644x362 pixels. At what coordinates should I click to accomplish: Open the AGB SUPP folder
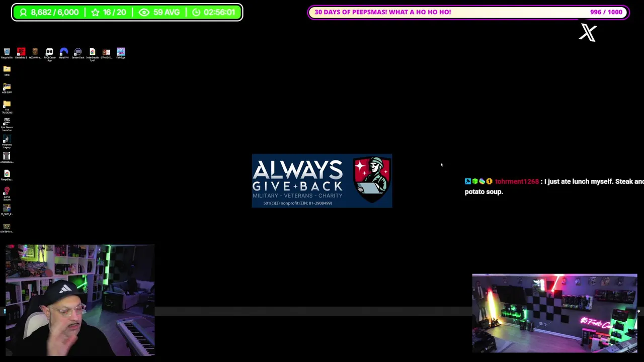coord(7,88)
